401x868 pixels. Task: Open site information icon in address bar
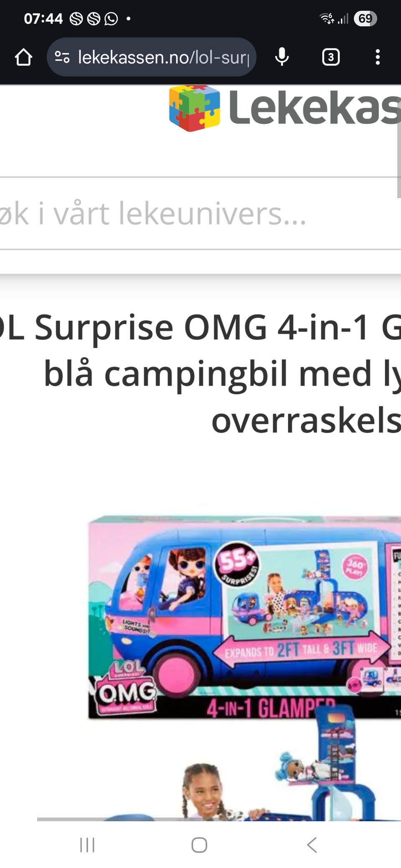click(x=62, y=57)
